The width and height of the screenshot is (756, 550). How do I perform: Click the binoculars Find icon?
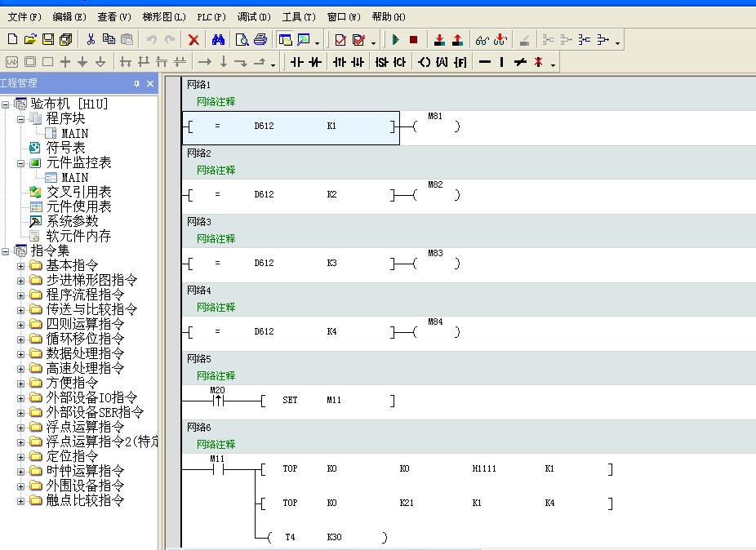(218, 39)
